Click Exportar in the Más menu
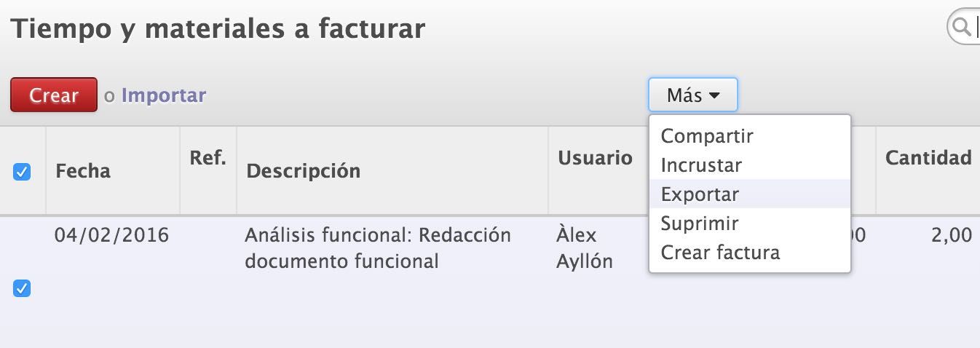Screen dimensions: 980x348 (700, 194)
